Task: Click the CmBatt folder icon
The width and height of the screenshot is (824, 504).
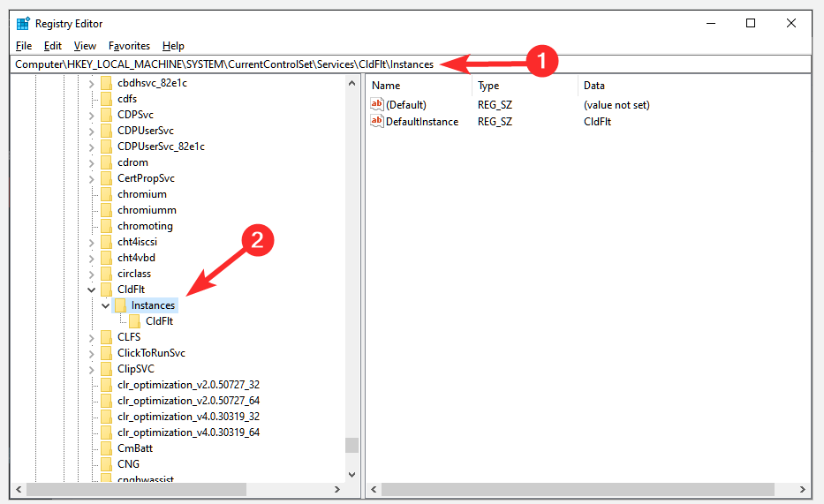Action: pyautogui.click(x=106, y=448)
